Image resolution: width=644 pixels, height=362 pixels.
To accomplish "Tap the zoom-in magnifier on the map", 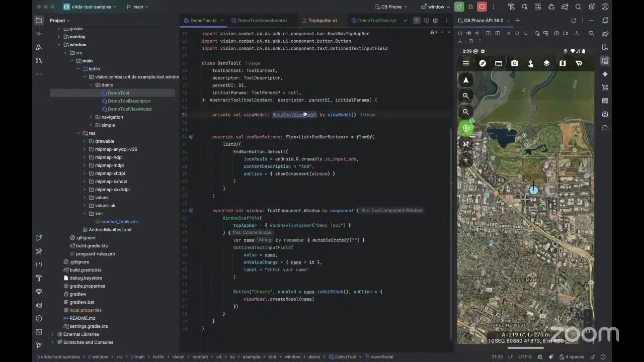I will click(466, 96).
